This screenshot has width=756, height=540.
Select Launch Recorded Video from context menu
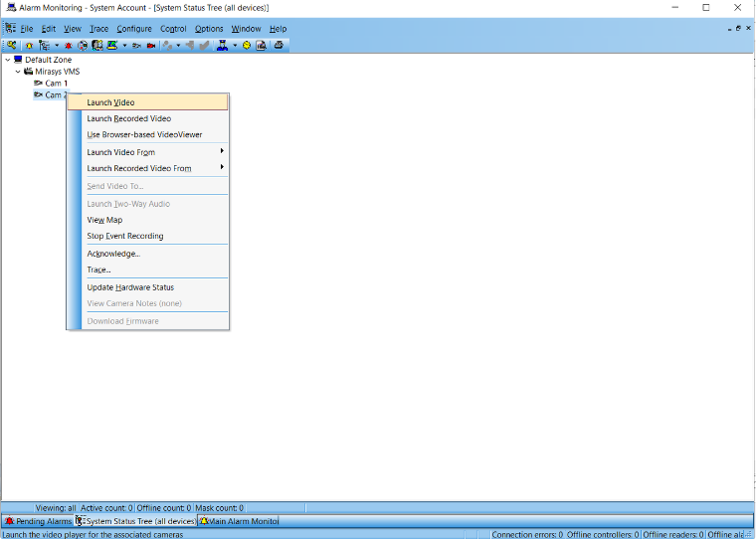128,118
